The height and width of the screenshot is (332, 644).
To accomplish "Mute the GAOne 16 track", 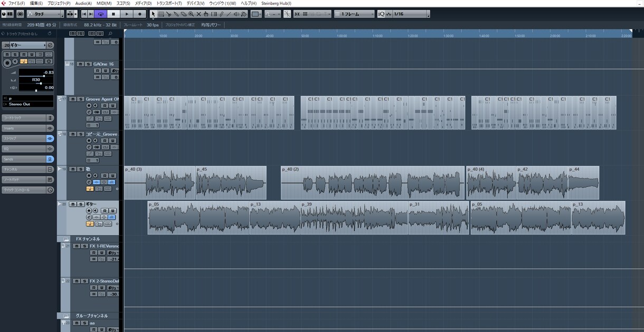I will (80, 64).
